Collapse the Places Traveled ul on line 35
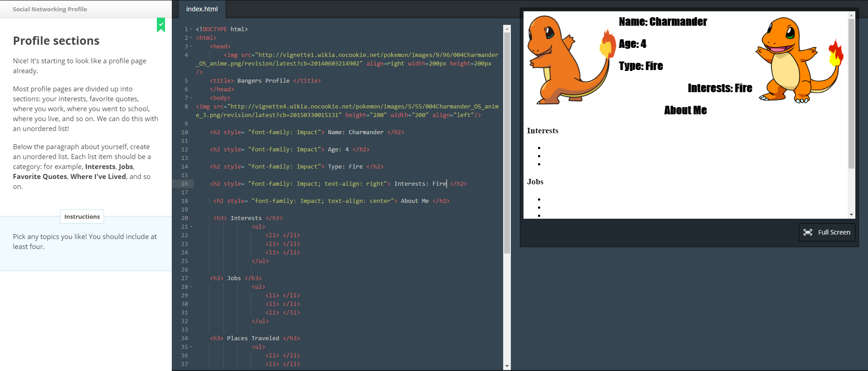Screen dimensions: 868x371 [x=191, y=347]
